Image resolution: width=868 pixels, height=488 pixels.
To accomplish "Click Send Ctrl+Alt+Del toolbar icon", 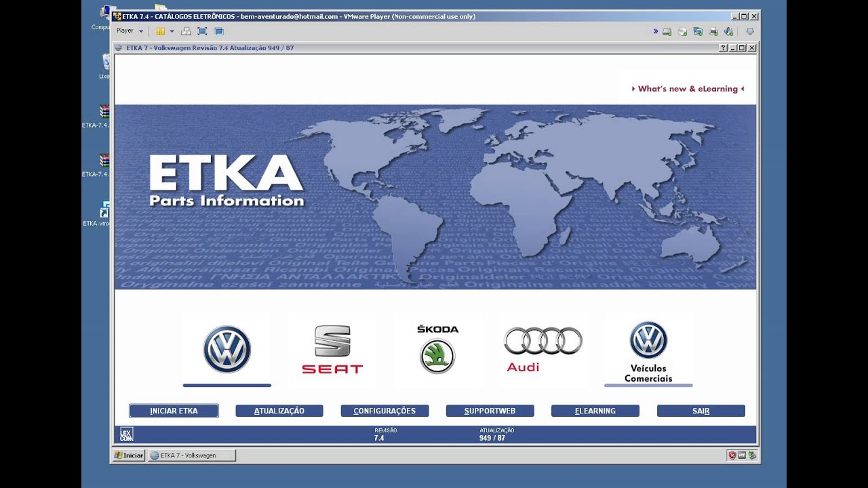I will point(186,31).
